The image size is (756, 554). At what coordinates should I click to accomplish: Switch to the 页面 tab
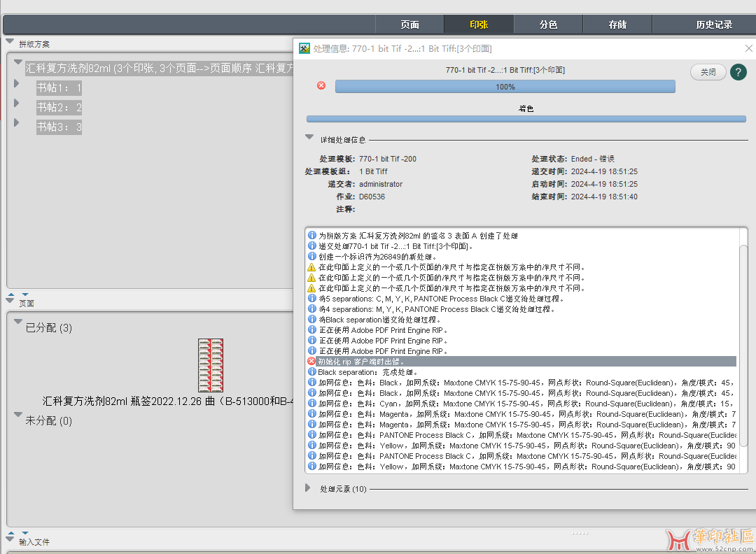[409, 24]
